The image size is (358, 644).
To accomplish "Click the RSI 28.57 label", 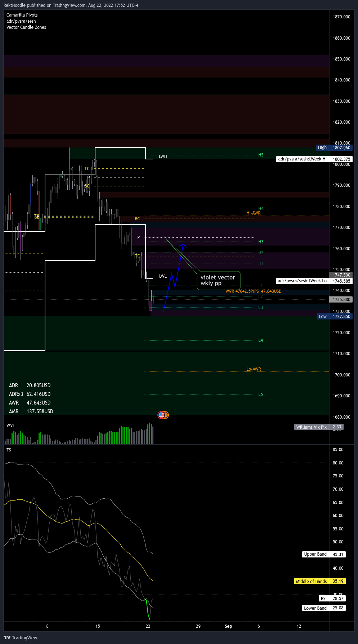I will 332,599.
